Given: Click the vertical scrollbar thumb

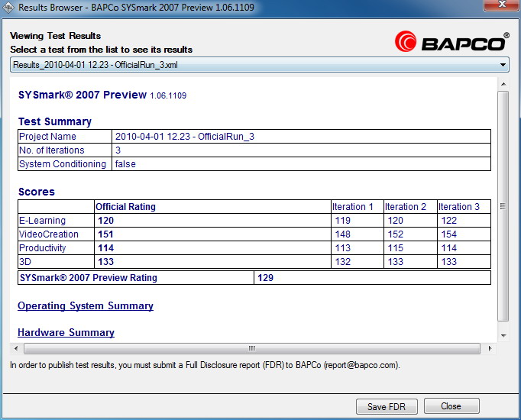Looking at the screenshot, I should pyautogui.click(x=503, y=206).
